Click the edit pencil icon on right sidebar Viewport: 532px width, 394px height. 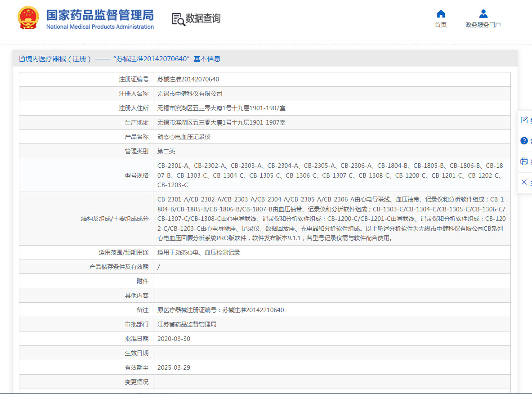[x=524, y=120]
